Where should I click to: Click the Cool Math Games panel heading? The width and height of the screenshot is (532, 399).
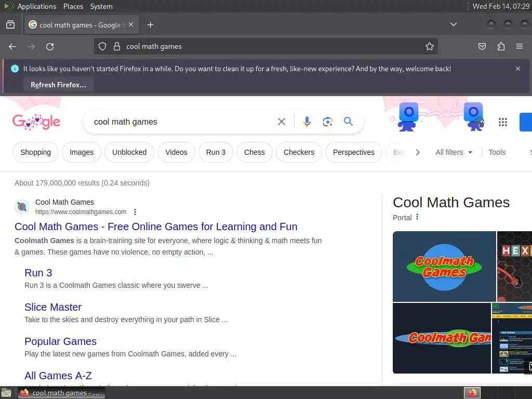coord(451,203)
